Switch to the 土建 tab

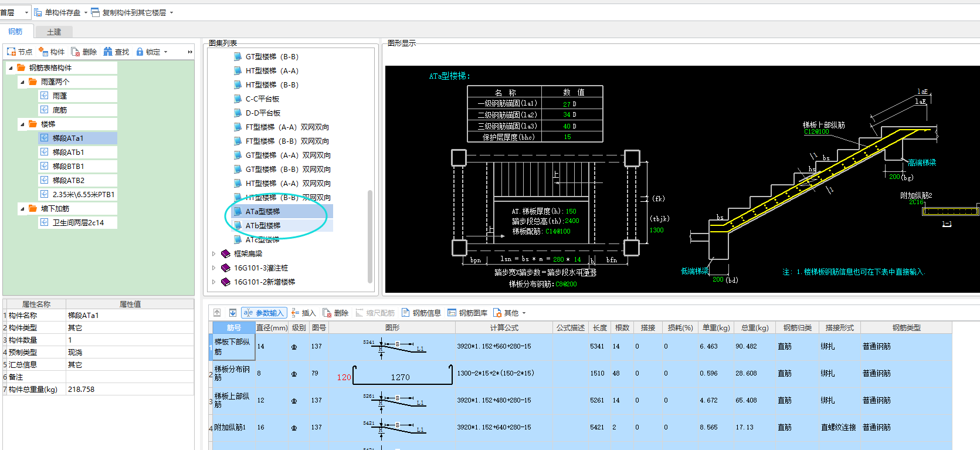pos(54,32)
